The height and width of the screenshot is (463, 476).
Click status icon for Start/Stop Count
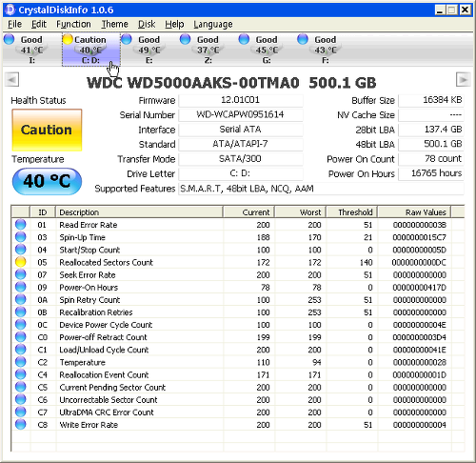tap(21, 250)
